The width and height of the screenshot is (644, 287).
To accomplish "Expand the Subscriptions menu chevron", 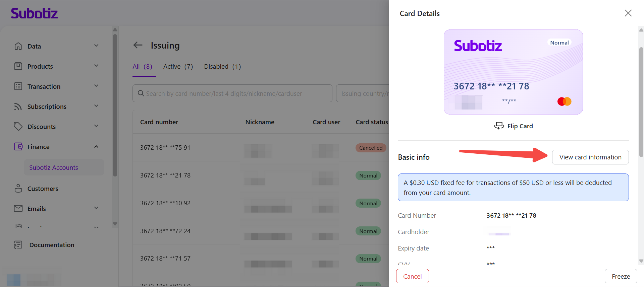I will (96, 106).
